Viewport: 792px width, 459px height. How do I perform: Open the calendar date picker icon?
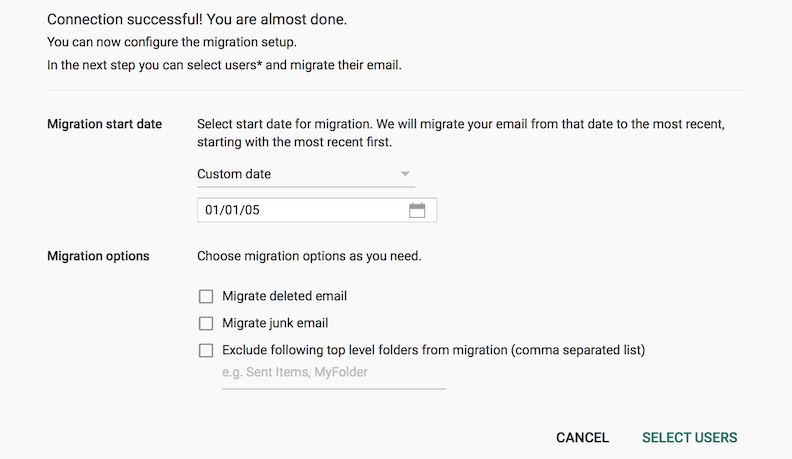tap(417, 210)
